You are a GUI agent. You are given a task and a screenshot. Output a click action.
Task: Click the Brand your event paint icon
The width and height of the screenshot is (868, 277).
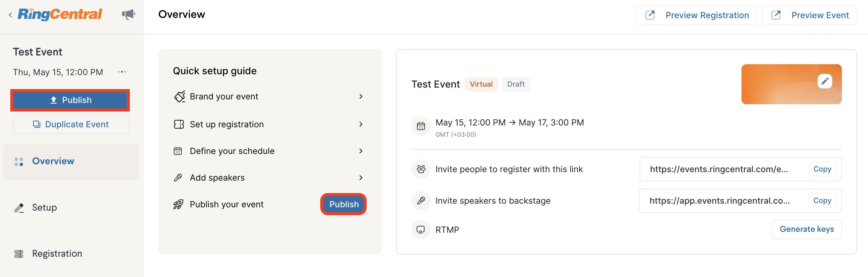[179, 97]
